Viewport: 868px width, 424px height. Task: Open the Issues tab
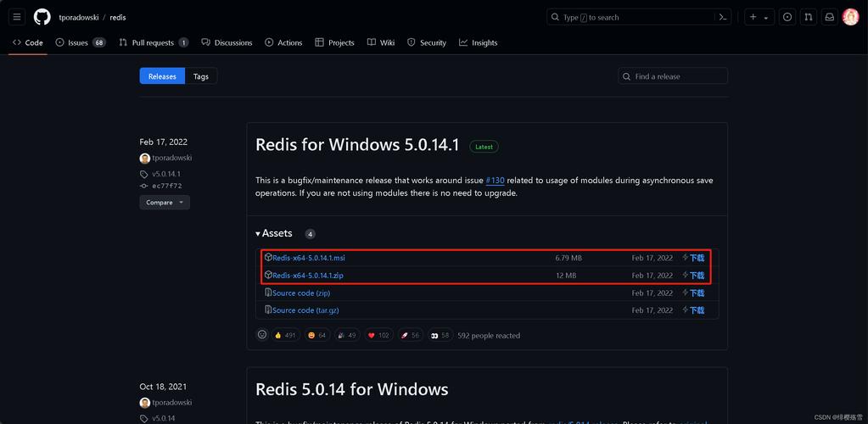click(81, 42)
